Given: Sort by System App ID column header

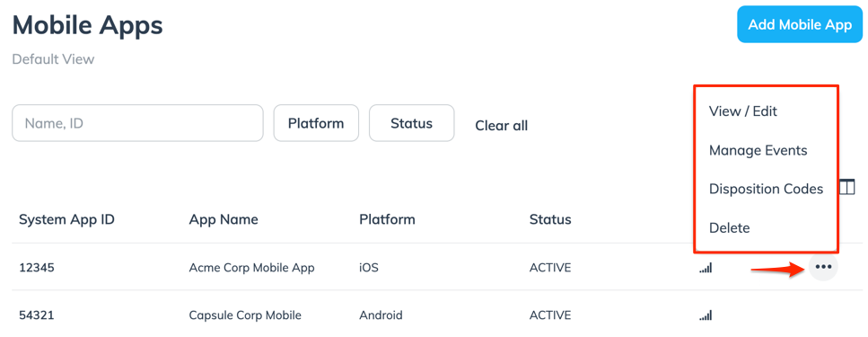Looking at the screenshot, I should [x=67, y=219].
